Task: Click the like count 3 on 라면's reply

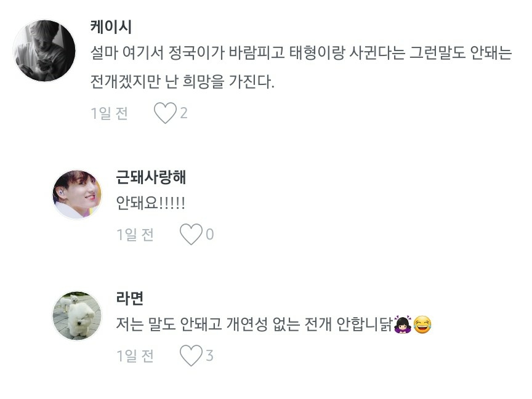Action: pos(210,355)
